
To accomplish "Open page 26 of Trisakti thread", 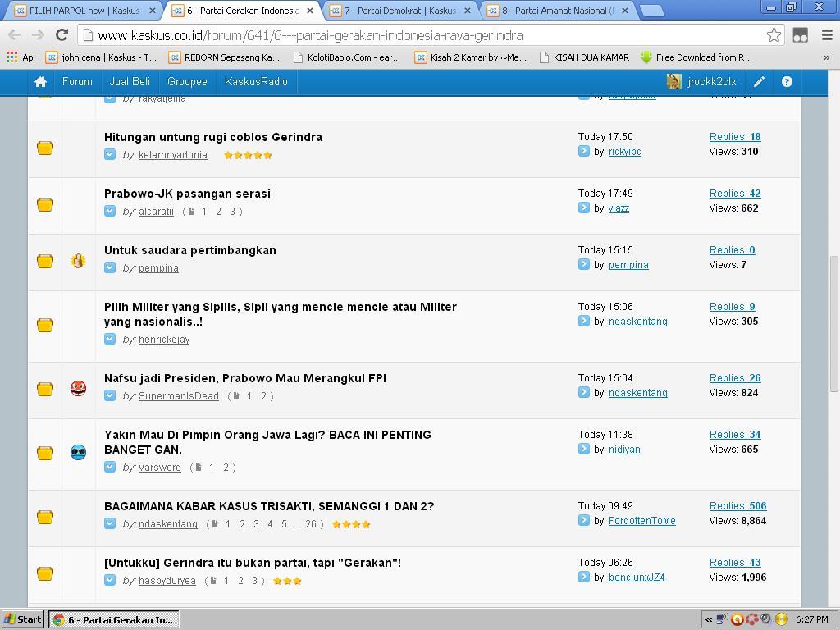I will pyautogui.click(x=311, y=524).
